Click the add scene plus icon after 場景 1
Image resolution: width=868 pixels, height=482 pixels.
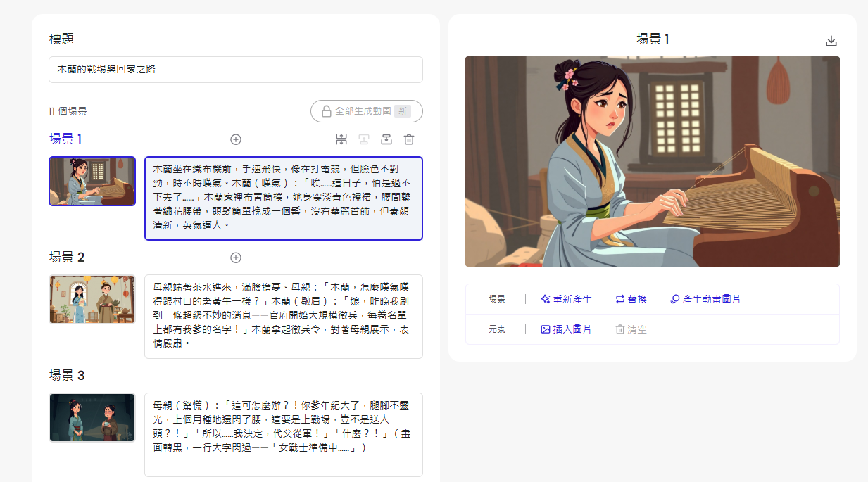pyautogui.click(x=236, y=139)
